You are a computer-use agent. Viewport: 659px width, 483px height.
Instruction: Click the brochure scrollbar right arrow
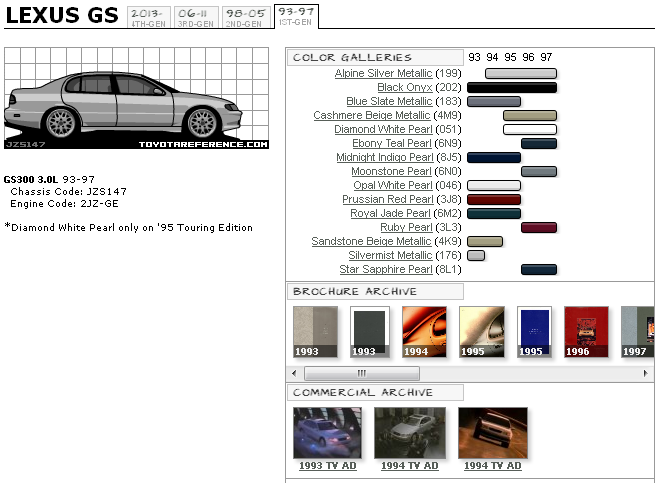(x=646, y=373)
